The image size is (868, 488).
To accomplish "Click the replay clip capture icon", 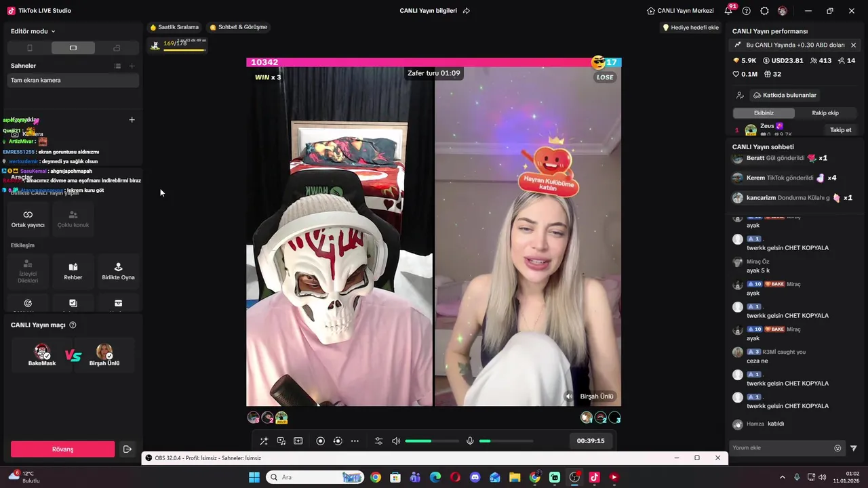I will click(338, 441).
